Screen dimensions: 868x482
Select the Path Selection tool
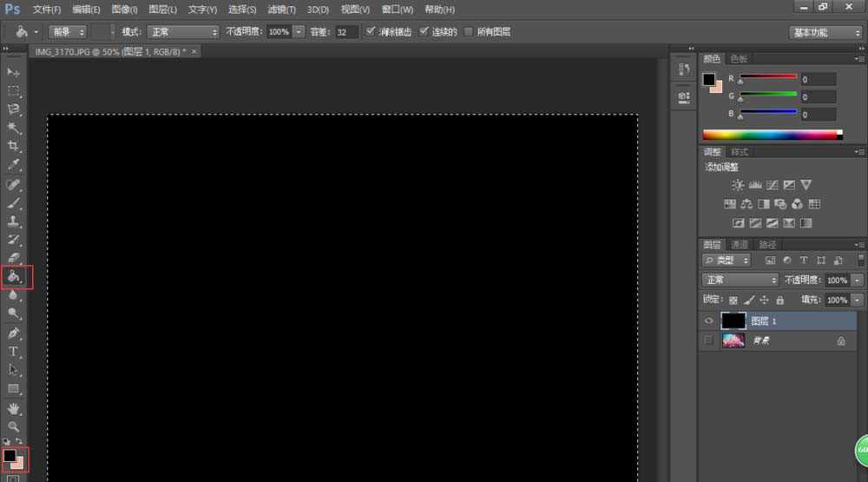coord(13,370)
